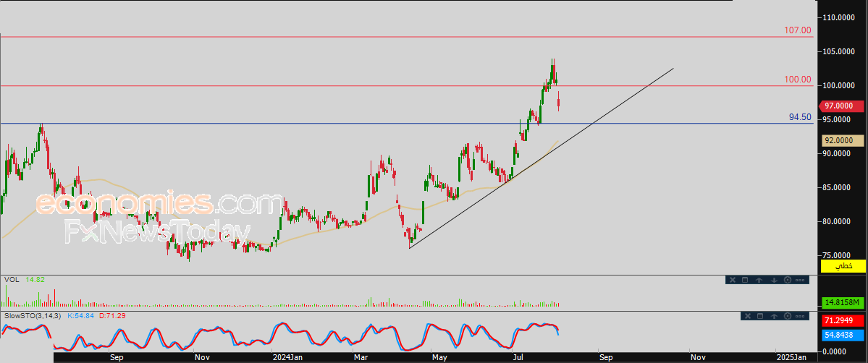Open more options on VOL panel

coord(800,281)
